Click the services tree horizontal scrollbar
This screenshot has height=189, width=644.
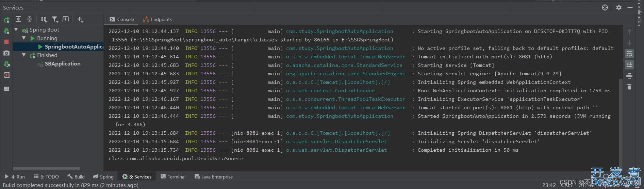(47, 168)
